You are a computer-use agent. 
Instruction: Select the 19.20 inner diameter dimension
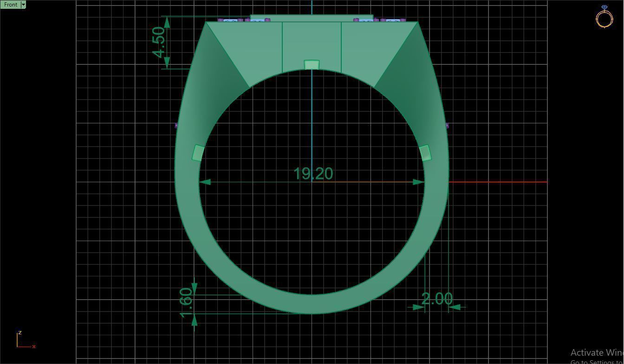tap(313, 173)
